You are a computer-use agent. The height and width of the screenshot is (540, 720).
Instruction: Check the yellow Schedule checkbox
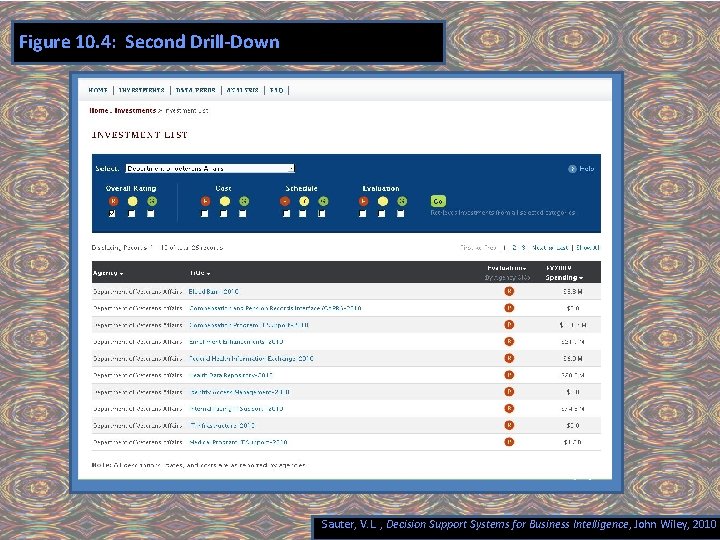(x=303, y=214)
